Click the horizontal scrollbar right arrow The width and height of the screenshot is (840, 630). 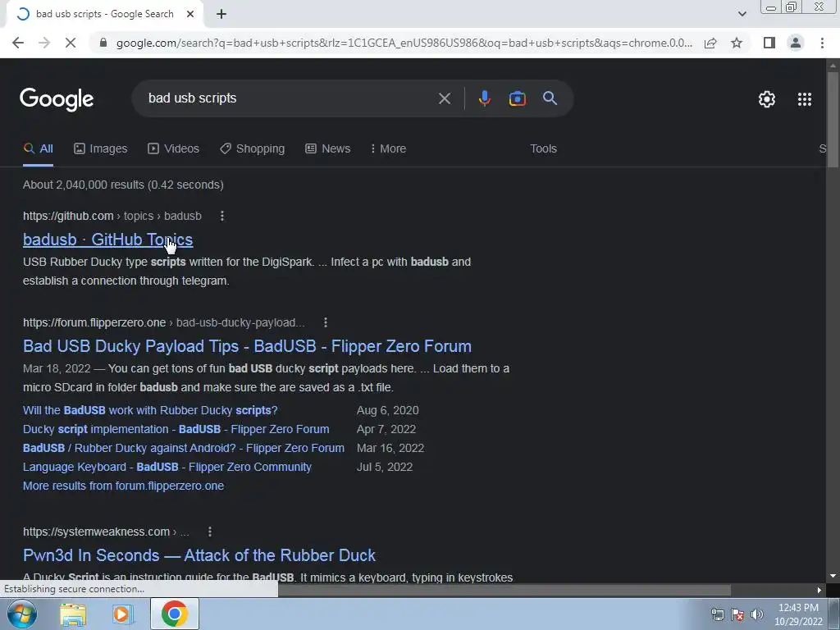[819, 591]
